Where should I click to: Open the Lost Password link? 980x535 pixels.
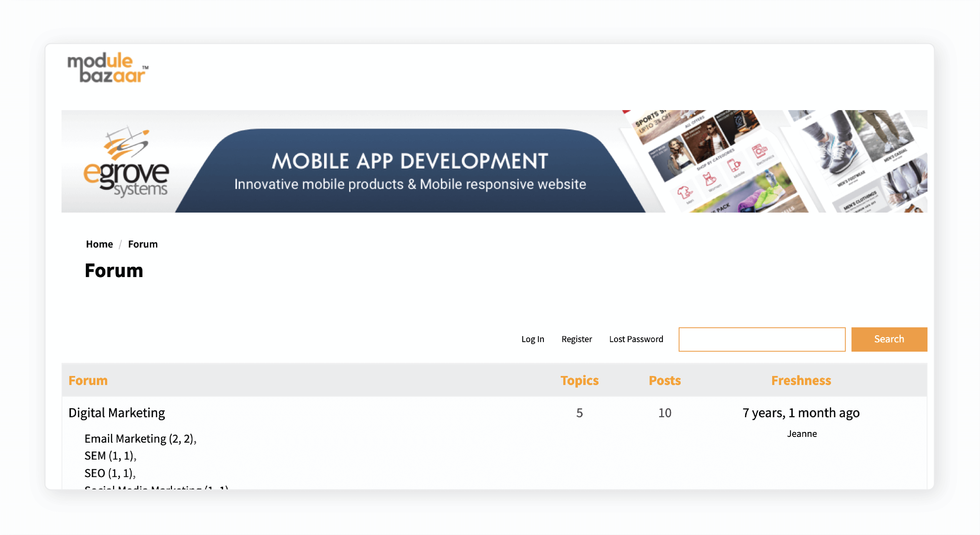click(636, 339)
